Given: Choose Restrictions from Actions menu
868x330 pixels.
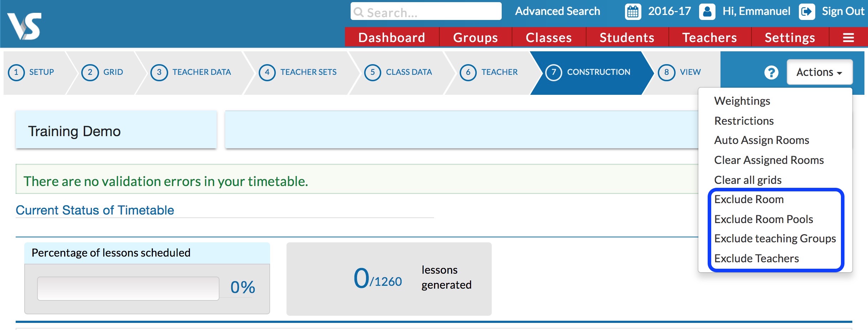Looking at the screenshot, I should click(744, 121).
